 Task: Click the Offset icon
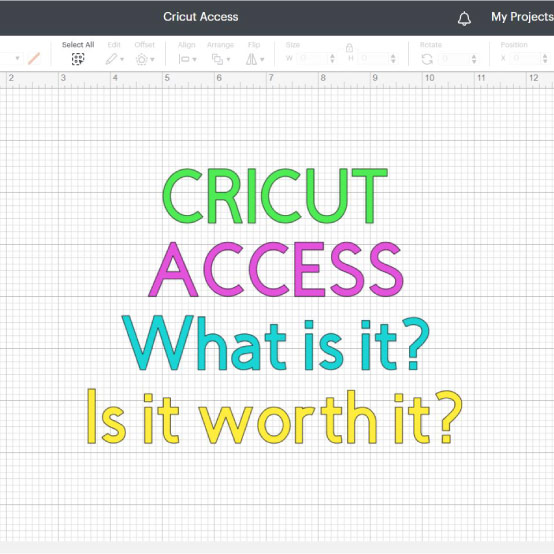[x=142, y=59]
